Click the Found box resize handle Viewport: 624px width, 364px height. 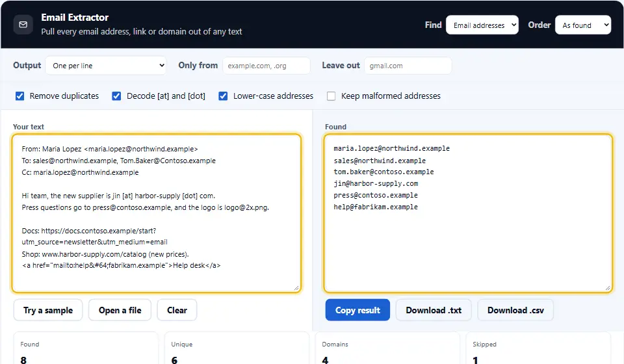(608, 288)
